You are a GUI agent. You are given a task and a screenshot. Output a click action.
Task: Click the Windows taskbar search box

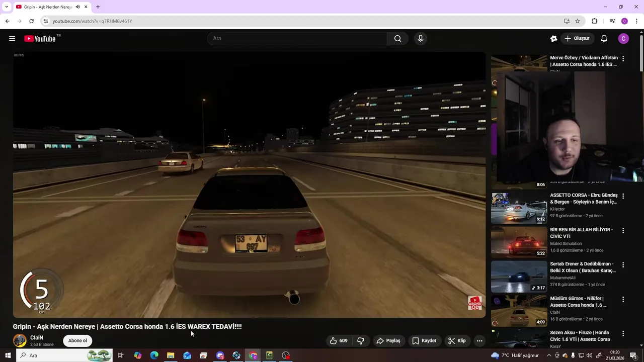click(64, 355)
